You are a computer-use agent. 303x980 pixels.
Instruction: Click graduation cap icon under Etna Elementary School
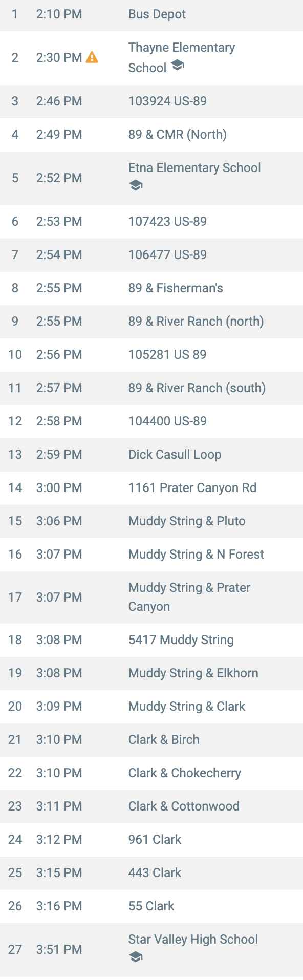click(136, 185)
